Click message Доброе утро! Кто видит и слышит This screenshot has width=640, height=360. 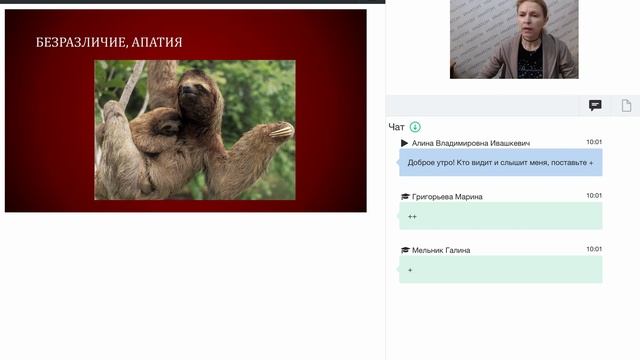(x=500, y=162)
